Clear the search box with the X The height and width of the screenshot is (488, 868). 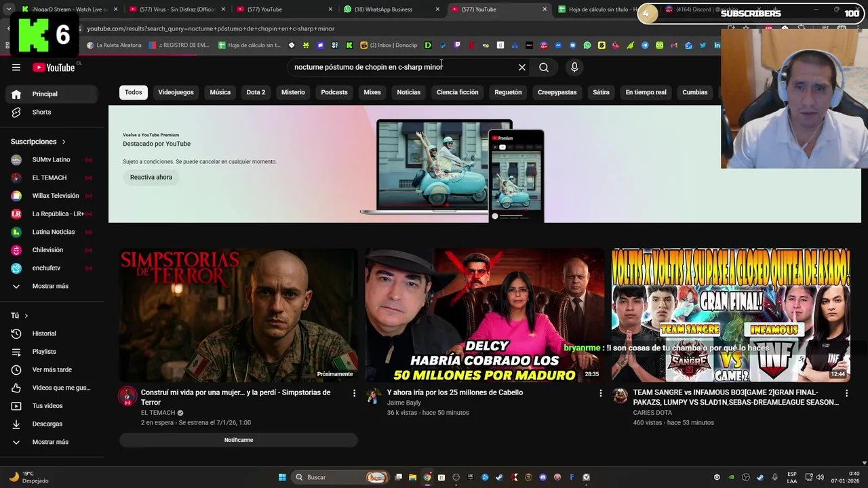[522, 67]
